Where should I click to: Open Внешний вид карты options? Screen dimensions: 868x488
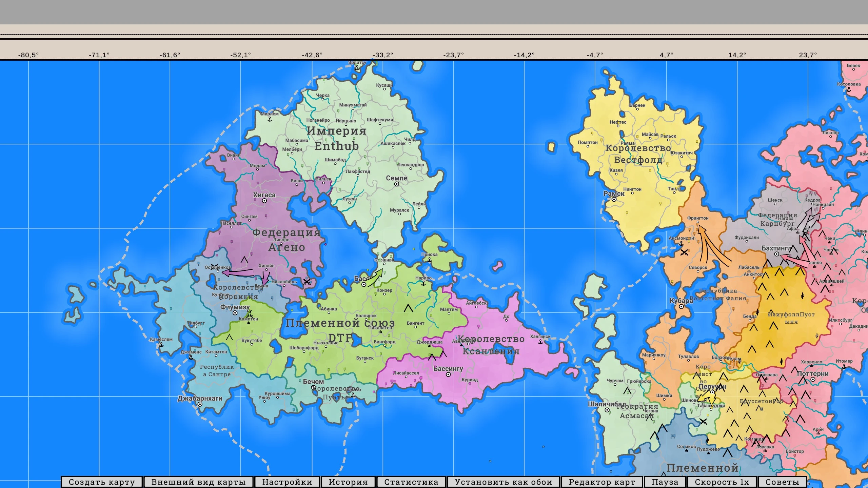click(198, 482)
